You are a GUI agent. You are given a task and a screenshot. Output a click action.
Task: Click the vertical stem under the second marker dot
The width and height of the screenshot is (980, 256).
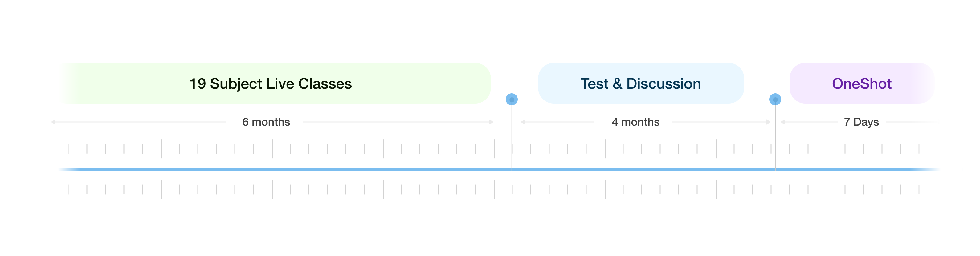tap(775, 137)
